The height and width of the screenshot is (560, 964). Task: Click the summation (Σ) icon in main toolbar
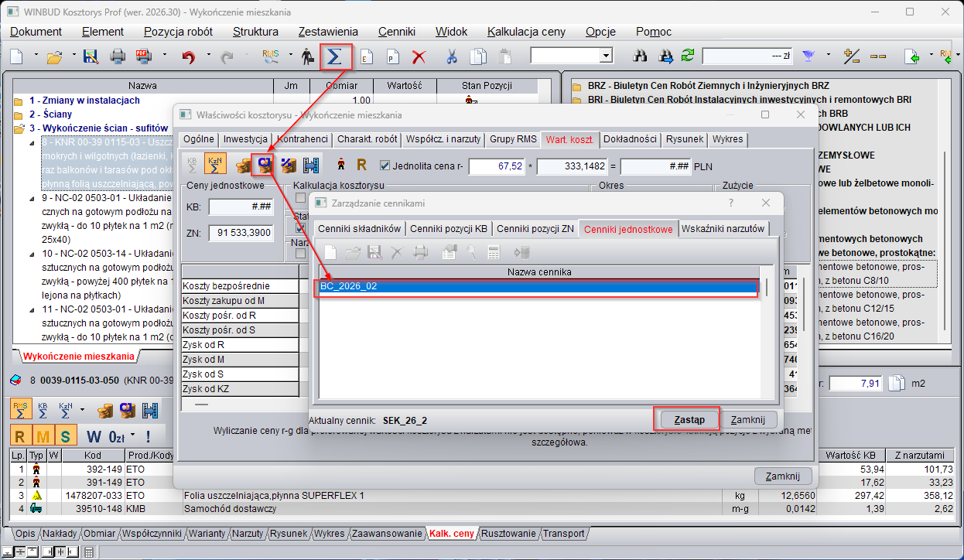(x=336, y=56)
